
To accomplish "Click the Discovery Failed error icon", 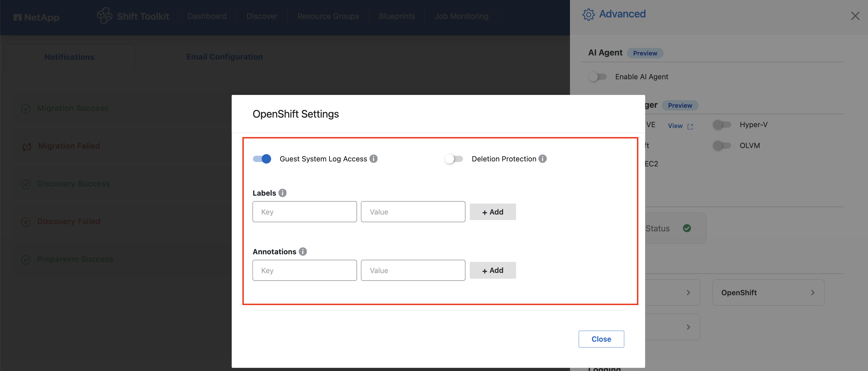I will 26,222.
